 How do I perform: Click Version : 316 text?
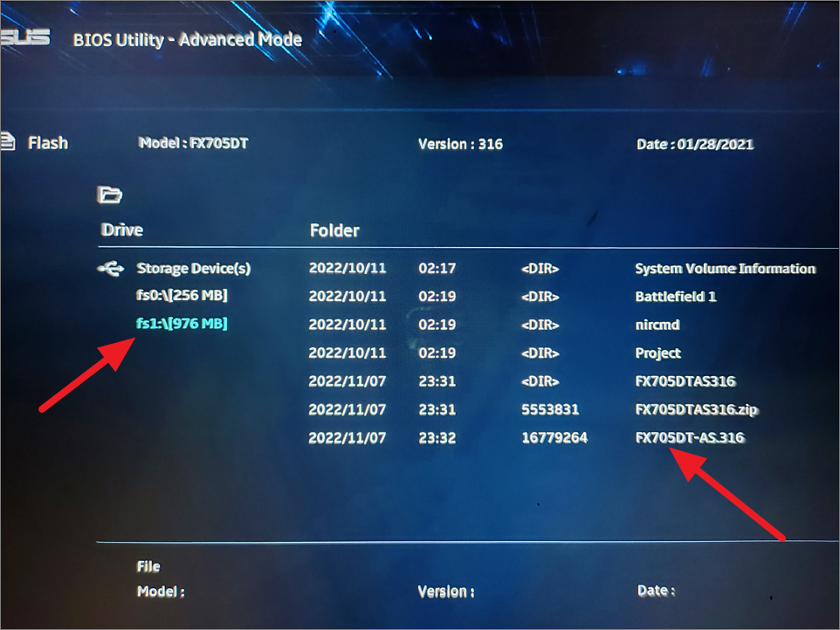click(460, 144)
